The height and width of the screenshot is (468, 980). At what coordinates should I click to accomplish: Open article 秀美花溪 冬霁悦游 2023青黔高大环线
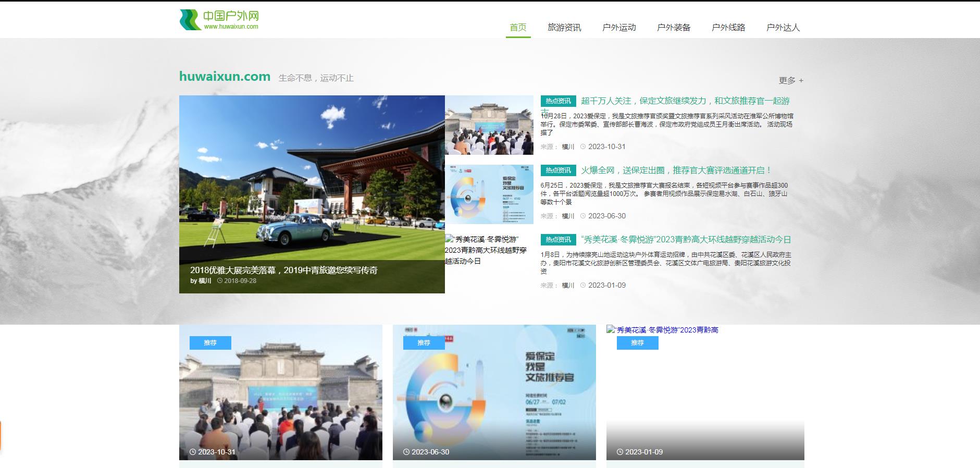coord(686,240)
